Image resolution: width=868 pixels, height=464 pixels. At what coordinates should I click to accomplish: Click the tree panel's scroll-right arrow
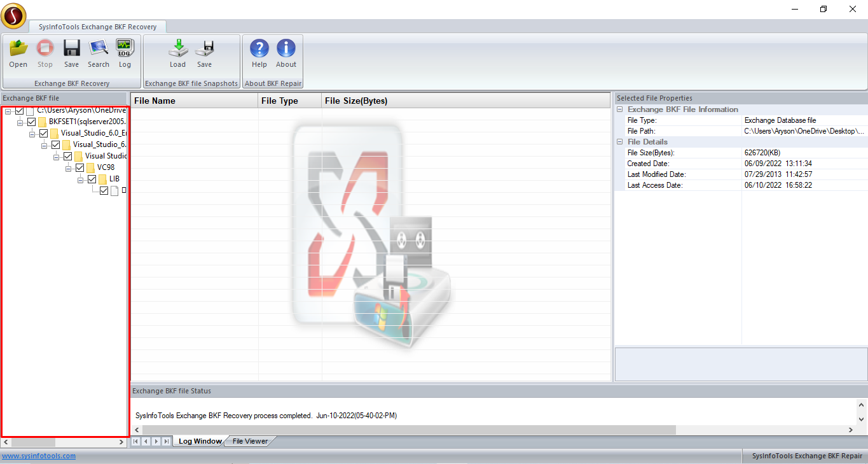click(x=121, y=442)
